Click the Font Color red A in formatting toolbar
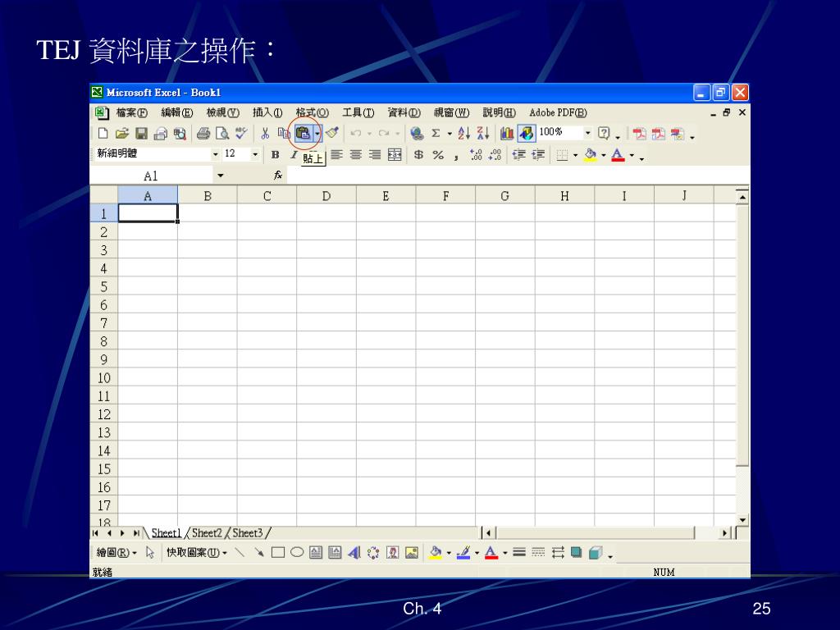The height and width of the screenshot is (630, 840). click(x=618, y=155)
